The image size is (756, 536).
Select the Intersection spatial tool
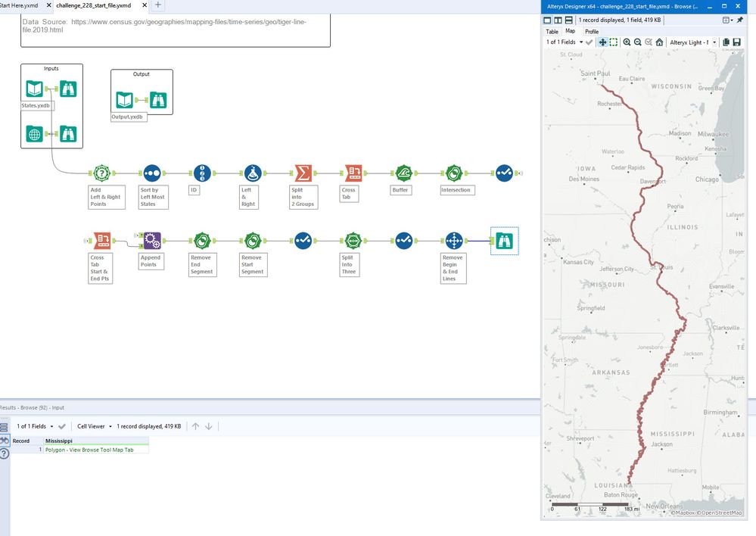click(454, 173)
